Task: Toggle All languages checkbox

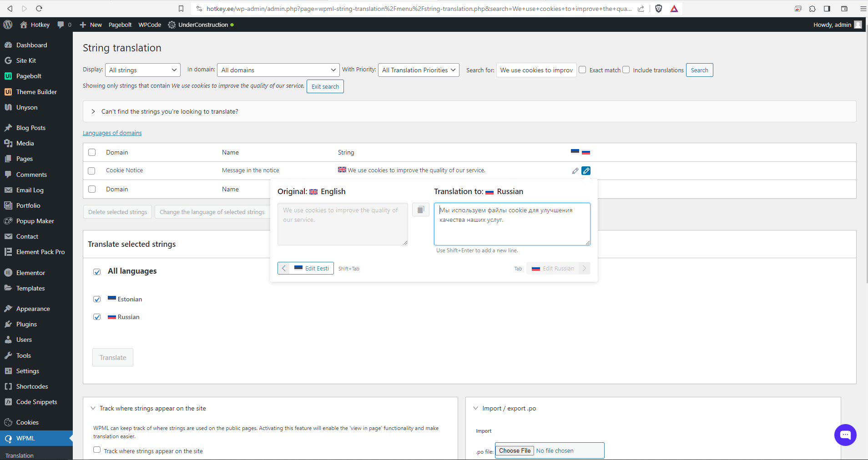Action: 97,272
